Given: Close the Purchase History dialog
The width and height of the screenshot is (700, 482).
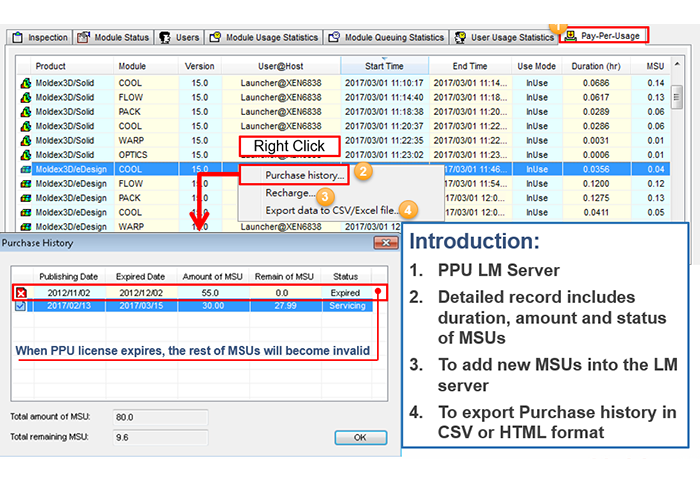Looking at the screenshot, I should (381, 243).
